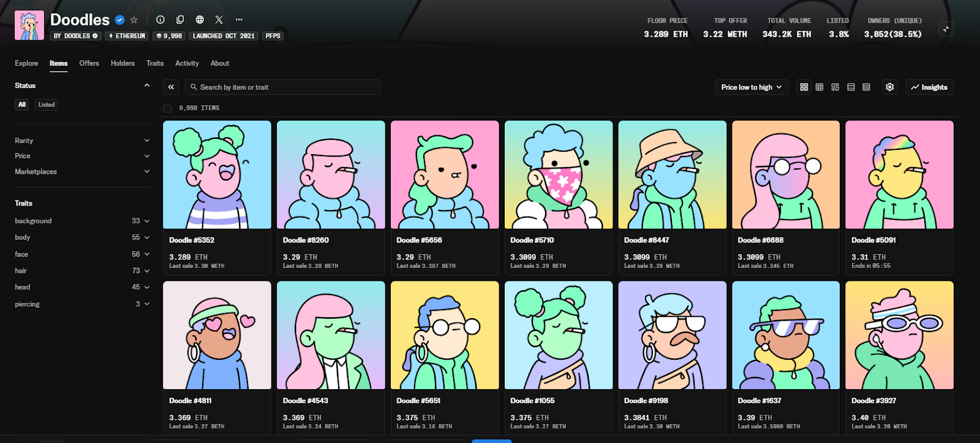980x443 pixels.
Task: Open the Doodles website via the globe icon
Action: [x=200, y=20]
